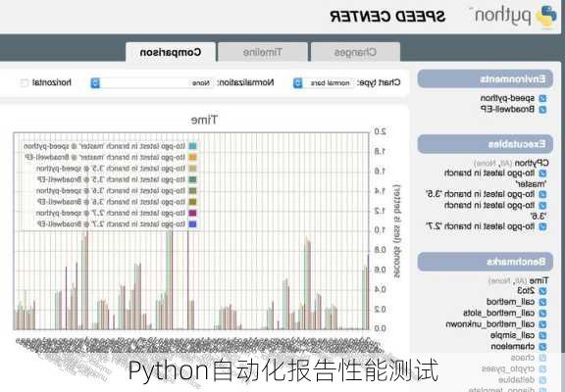Toggle the chaos benchmark checkbox
The width and height of the screenshot is (565, 392).
(542, 358)
